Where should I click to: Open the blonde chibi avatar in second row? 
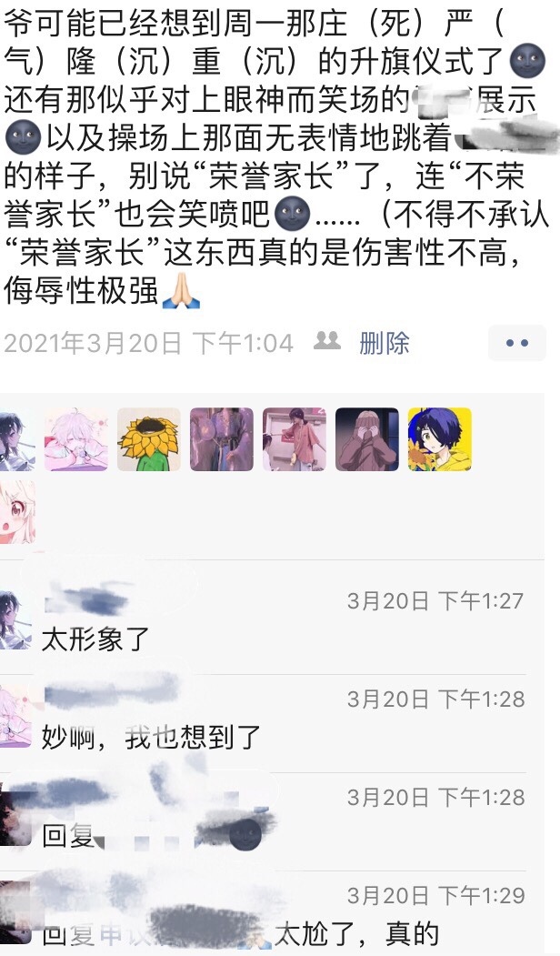[x=17, y=512]
